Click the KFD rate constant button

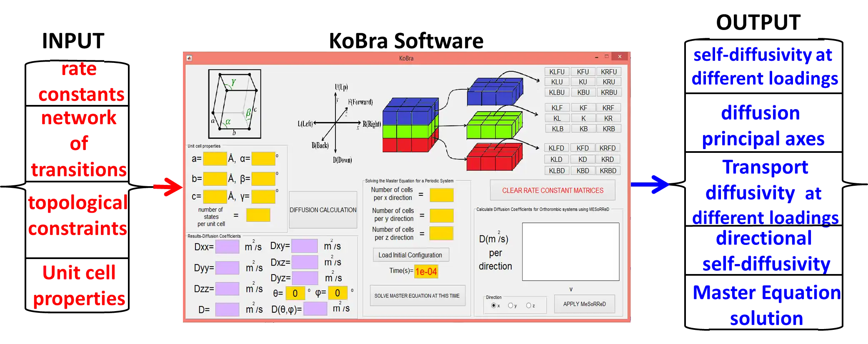tap(583, 148)
